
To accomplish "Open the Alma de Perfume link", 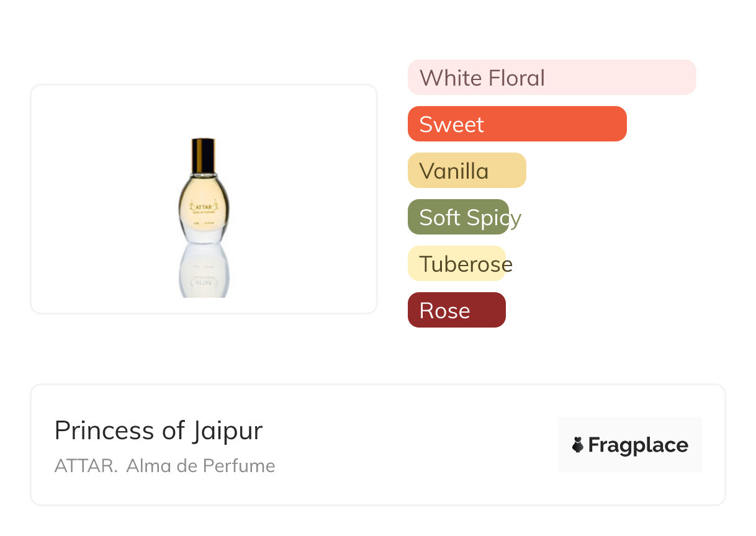I will [200, 466].
